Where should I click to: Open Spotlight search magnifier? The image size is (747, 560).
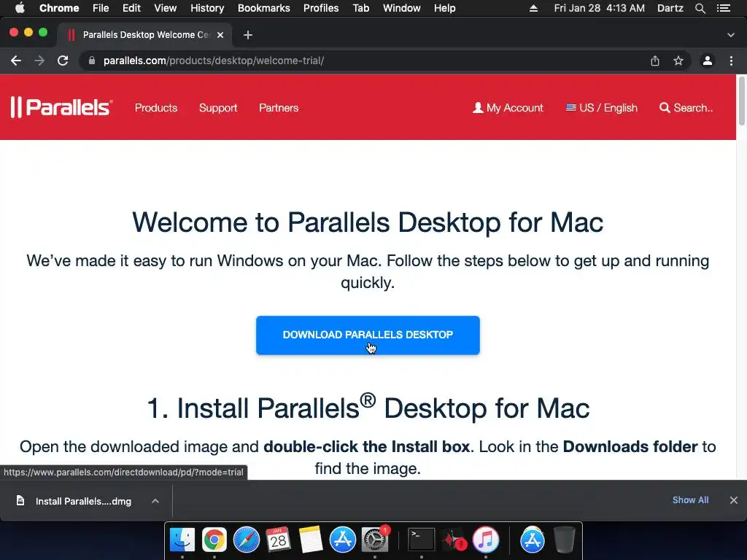click(700, 8)
